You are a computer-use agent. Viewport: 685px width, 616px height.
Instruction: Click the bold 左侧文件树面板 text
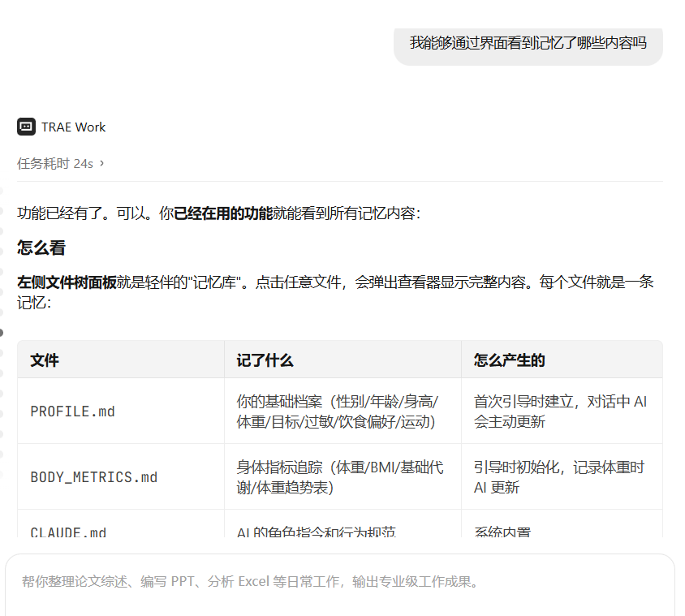click(x=67, y=282)
